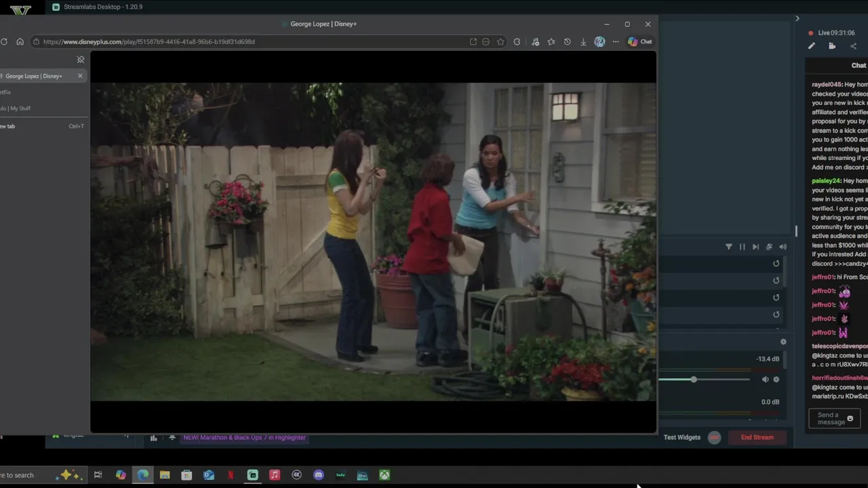This screenshot has height=488, width=868.
Task: Click username raydel045 in chat
Action: pos(826,85)
